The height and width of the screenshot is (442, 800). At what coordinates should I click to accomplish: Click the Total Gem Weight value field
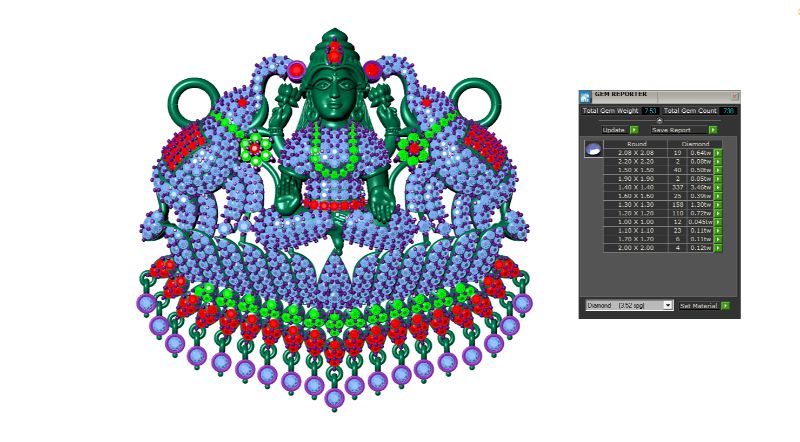tap(649, 111)
